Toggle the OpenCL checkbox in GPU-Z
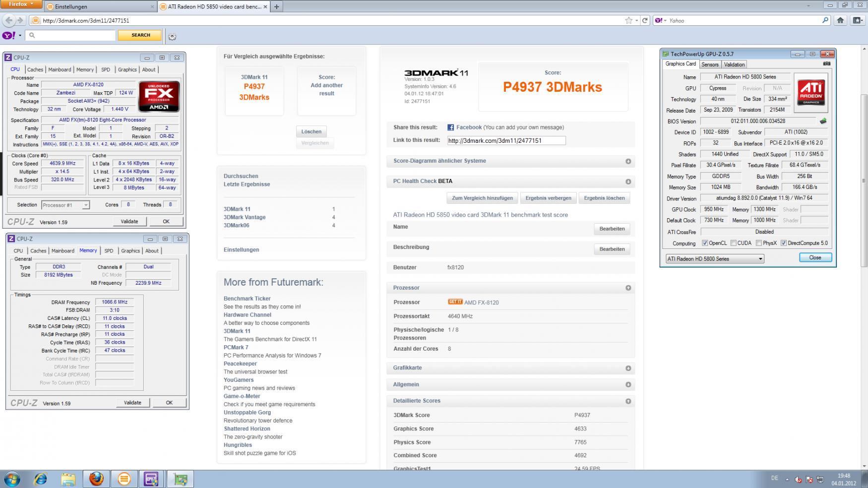868x488 pixels. pyautogui.click(x=705, y=243)
